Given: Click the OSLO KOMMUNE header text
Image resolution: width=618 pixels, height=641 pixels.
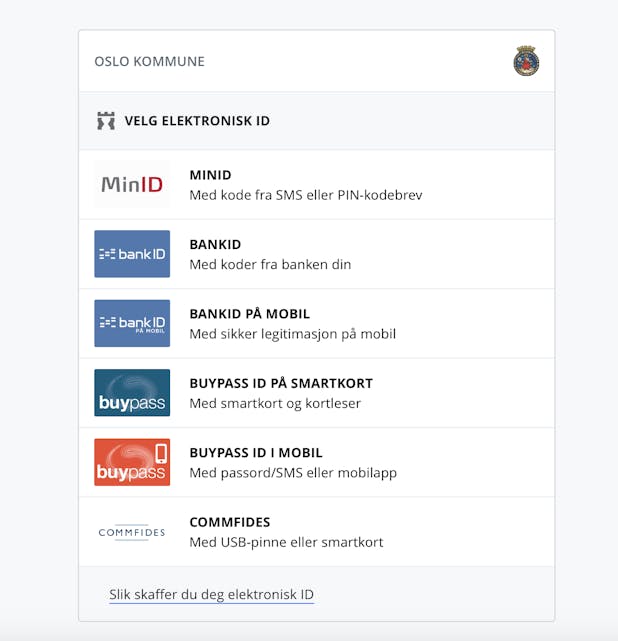Looking at the screenshot, I should (149, 61).
